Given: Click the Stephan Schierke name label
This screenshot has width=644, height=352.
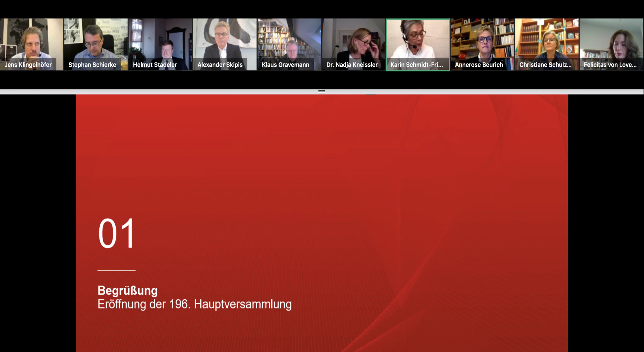Looking at the screenshot, I should tap(92, 65).
